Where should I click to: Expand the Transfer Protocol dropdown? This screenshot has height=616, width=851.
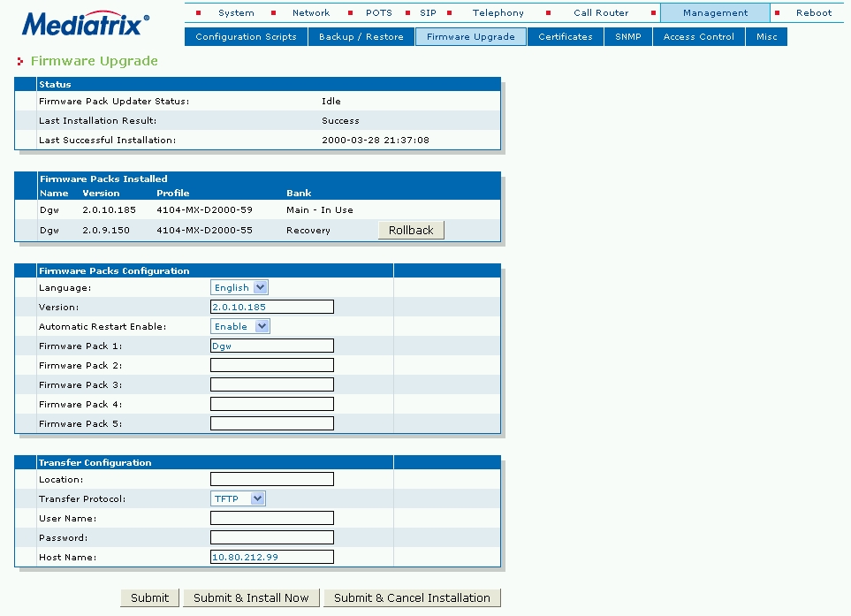(x=238, y=498)
